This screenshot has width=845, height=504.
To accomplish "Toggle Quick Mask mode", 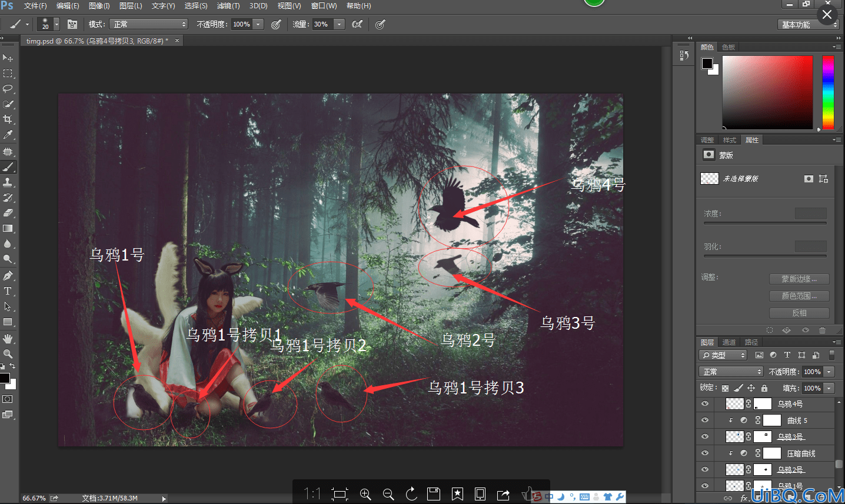I will [x=8, y=399].
